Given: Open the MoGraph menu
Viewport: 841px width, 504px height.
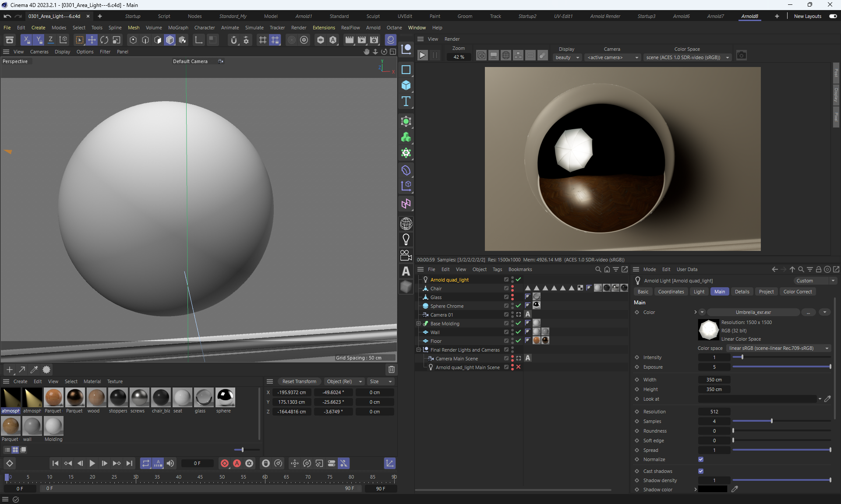Looking at the screenshot, I should click(178, 28).
